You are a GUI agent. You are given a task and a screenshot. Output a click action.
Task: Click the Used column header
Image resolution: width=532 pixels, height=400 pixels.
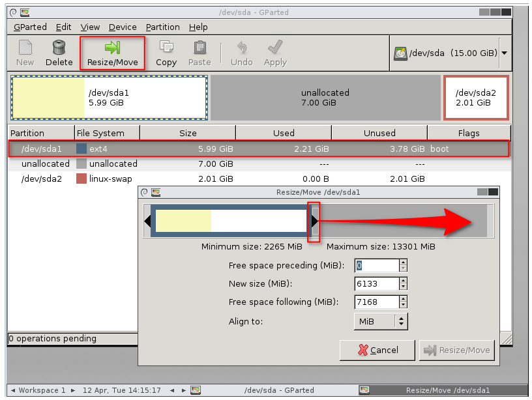(284, 133)
